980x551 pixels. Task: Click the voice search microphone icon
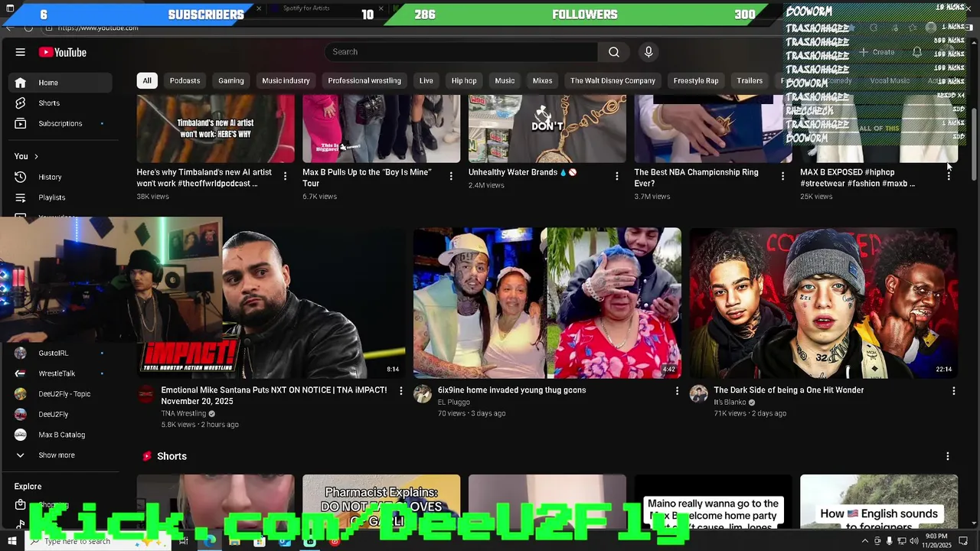pyautogui.click(x=648, y=52)
